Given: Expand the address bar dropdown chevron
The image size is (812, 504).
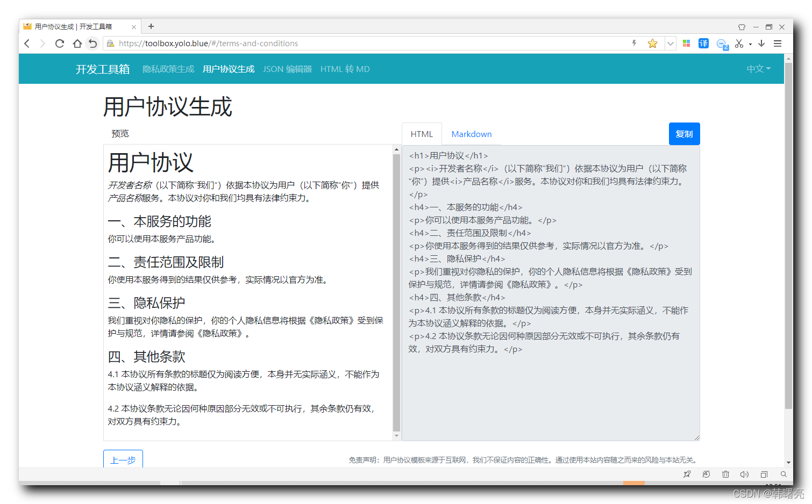Looking at the screenshot, I should 670,44.
